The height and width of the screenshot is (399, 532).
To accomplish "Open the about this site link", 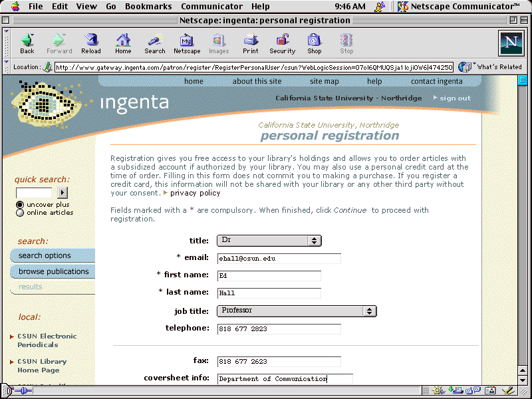I will tap(257, 81).
